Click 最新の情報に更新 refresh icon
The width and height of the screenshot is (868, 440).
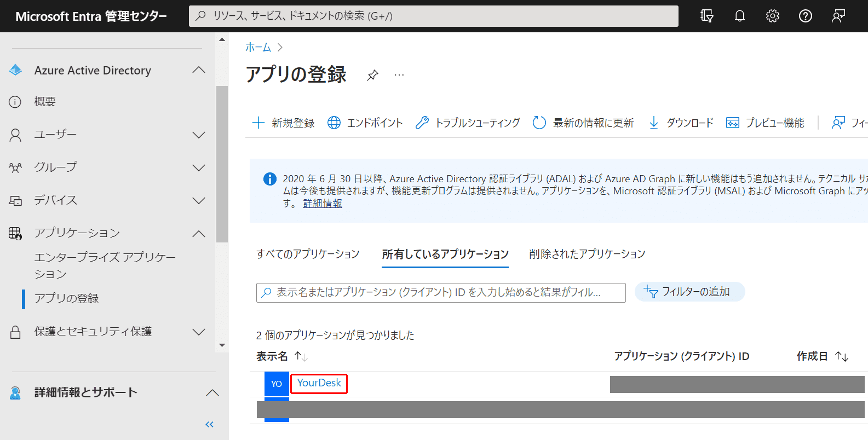539,123
